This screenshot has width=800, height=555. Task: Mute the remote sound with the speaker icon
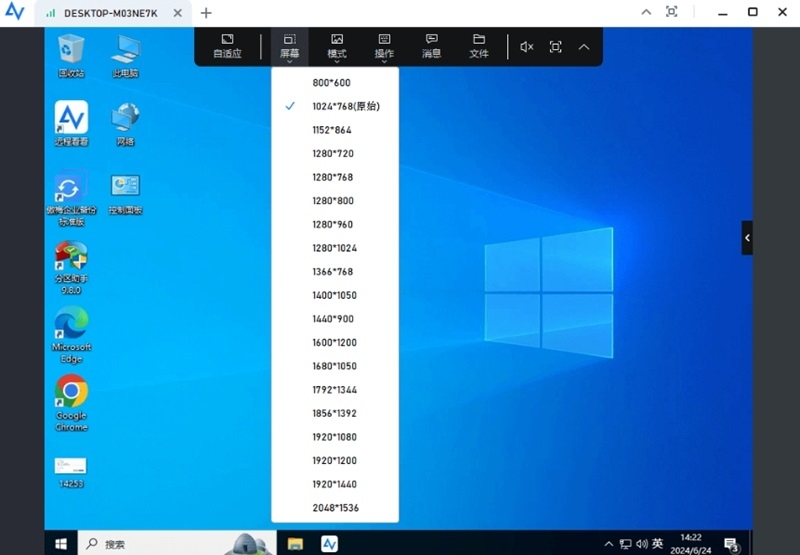[527, 46]
